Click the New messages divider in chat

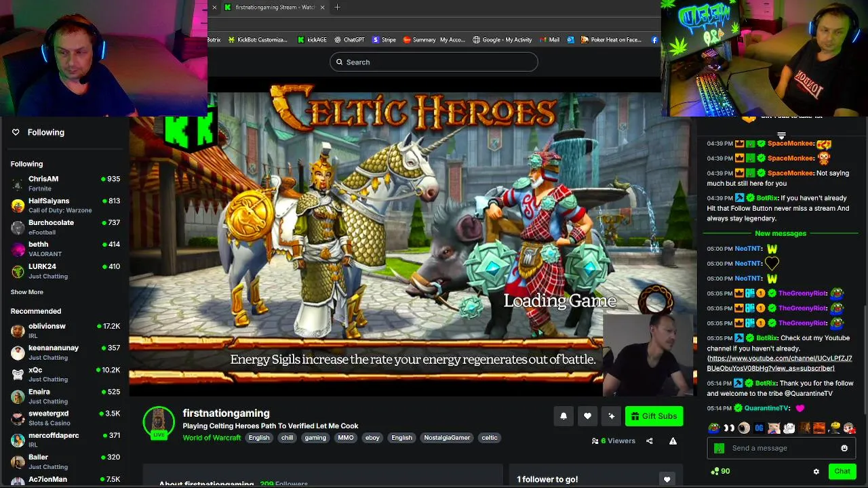tap(781, 234)
